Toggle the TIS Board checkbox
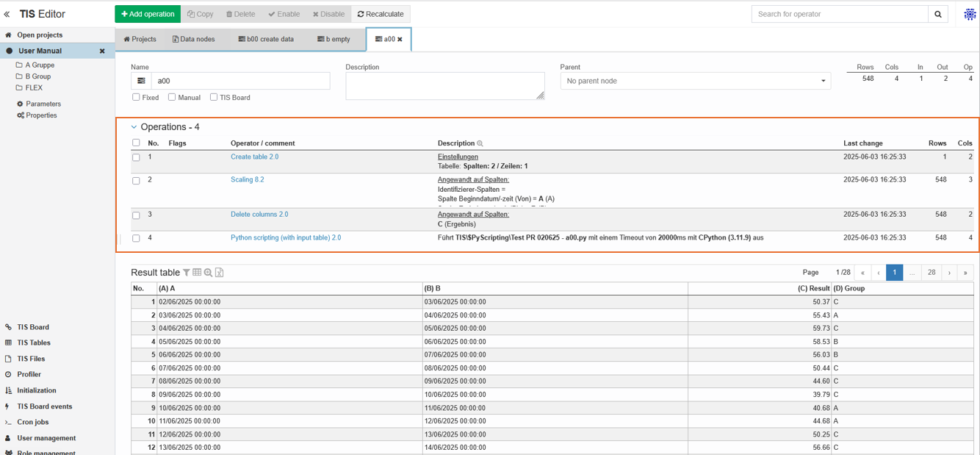Screen dimensions: 980x455 coord(214,97)
